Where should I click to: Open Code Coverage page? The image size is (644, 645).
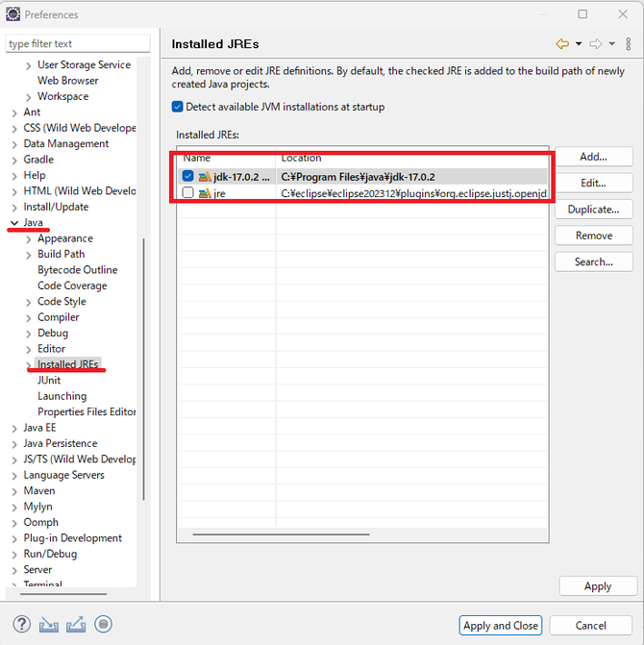click(x=72, y=285)
